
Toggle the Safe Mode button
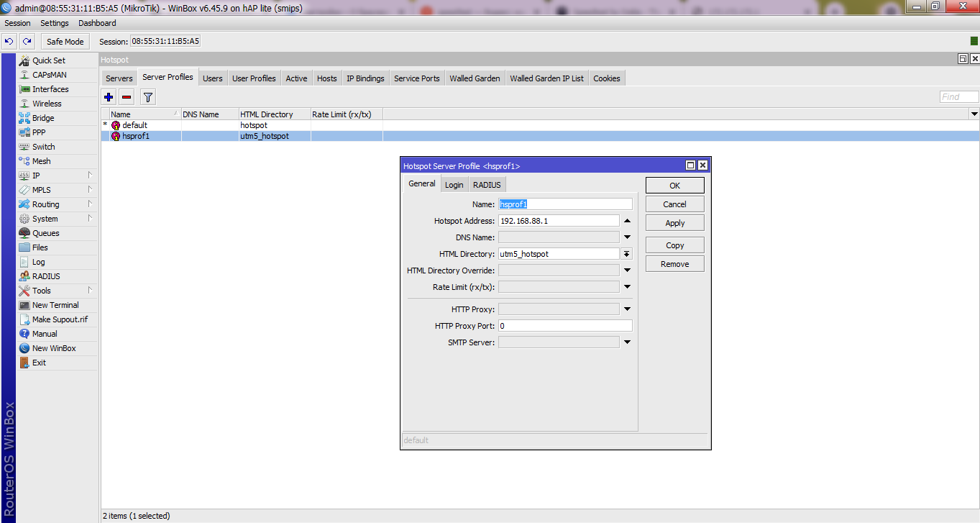tap(65, 42)
